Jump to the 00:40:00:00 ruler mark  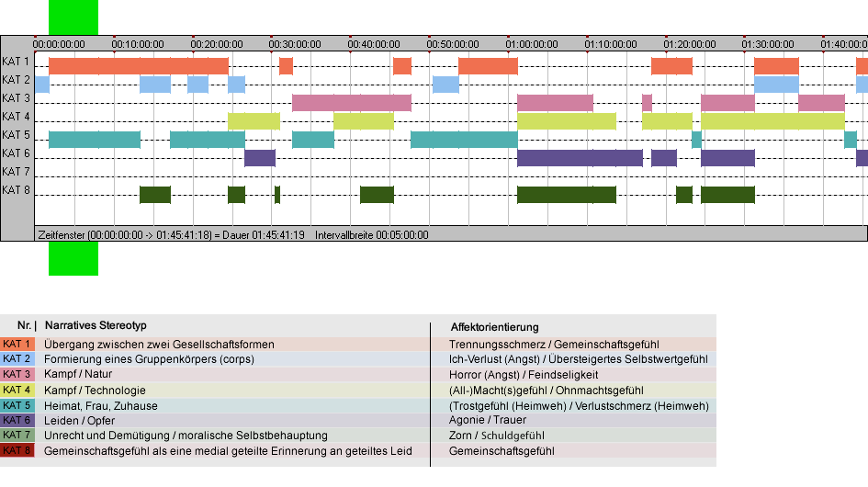click(x=374, y=44)
